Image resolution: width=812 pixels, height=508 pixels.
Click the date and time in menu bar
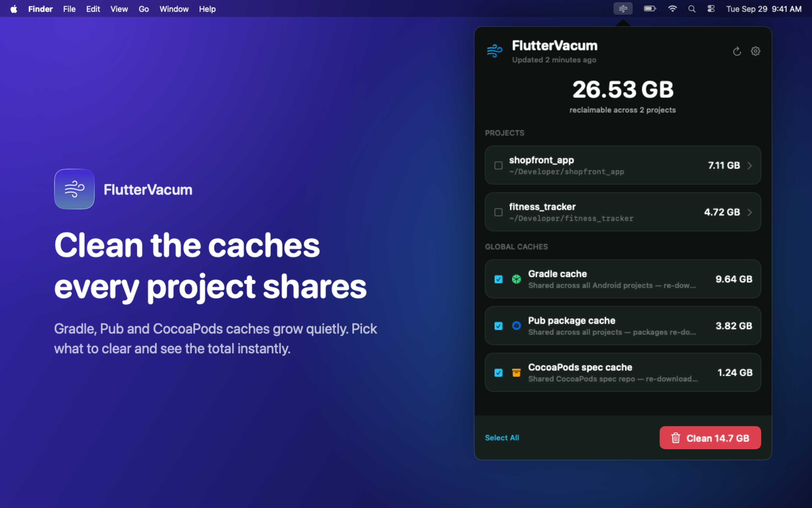pyautogui.click(x=764, y=9)
